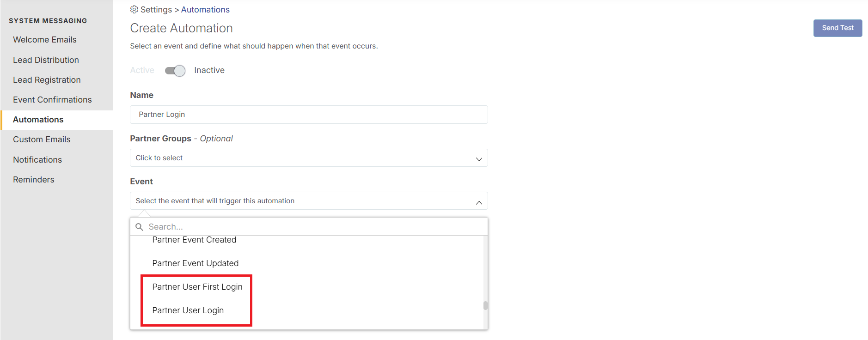Screen dimensions: 868x340
Task: Click the event list scrollbar thumb
Action: (485, 305)
